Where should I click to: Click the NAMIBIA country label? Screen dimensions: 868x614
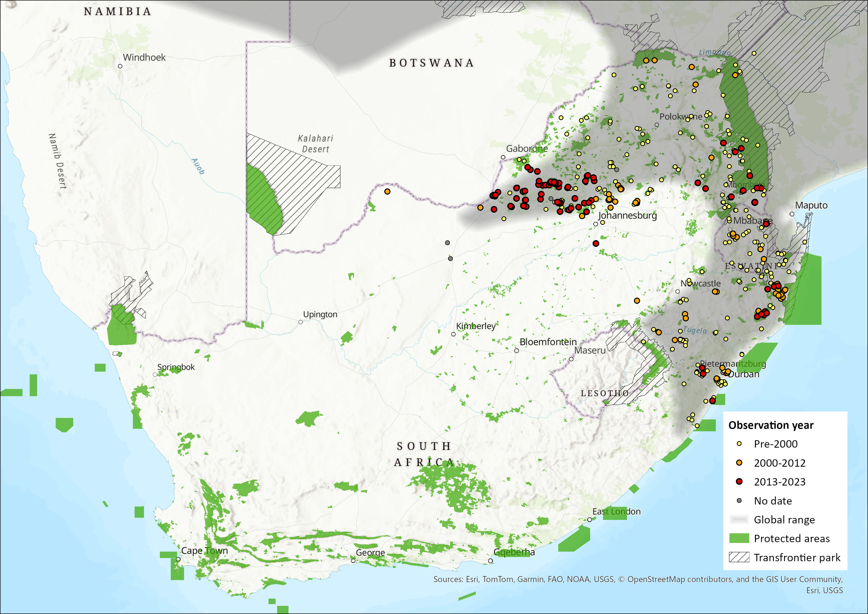pyautogui.click(x=118, y=12)
